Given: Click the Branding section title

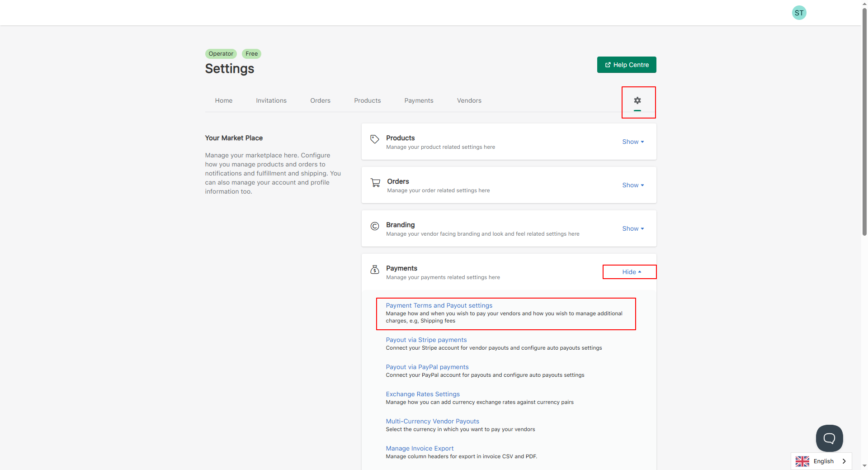Looking at the screenshot, I should (400, 225).
